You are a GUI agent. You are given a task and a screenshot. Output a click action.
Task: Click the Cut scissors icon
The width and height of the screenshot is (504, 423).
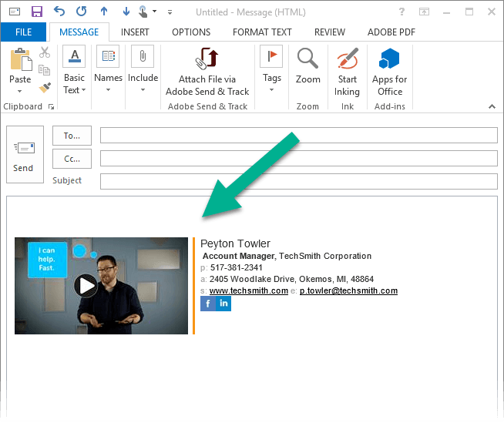(x=45, y=52)
